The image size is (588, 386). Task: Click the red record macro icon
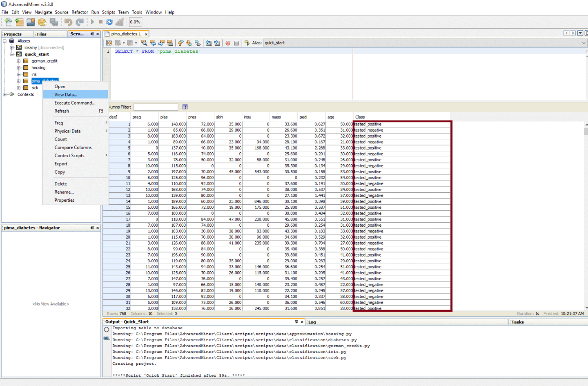point(228,43)
